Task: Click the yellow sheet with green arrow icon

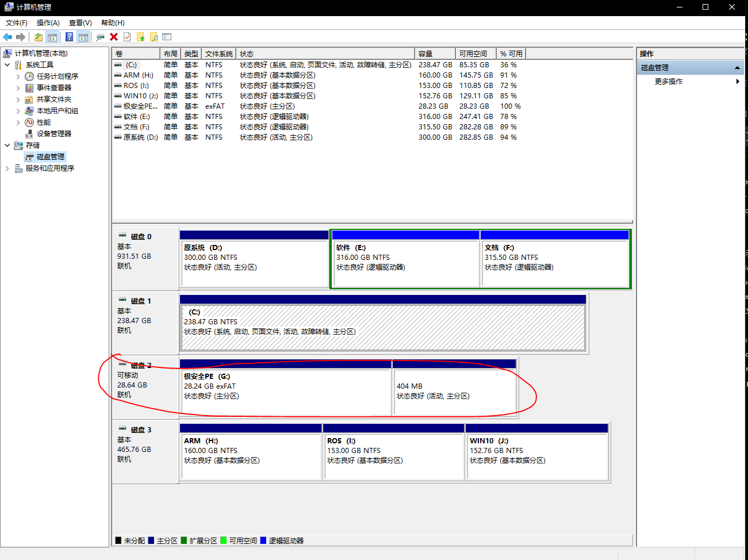Action: point(140,37)
